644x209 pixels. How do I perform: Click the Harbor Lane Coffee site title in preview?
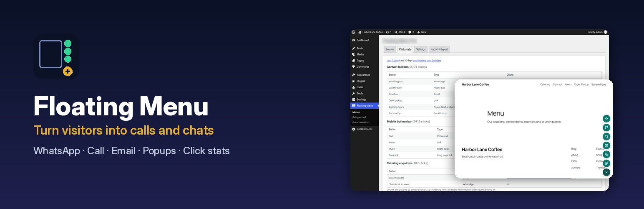coord(475,84)
